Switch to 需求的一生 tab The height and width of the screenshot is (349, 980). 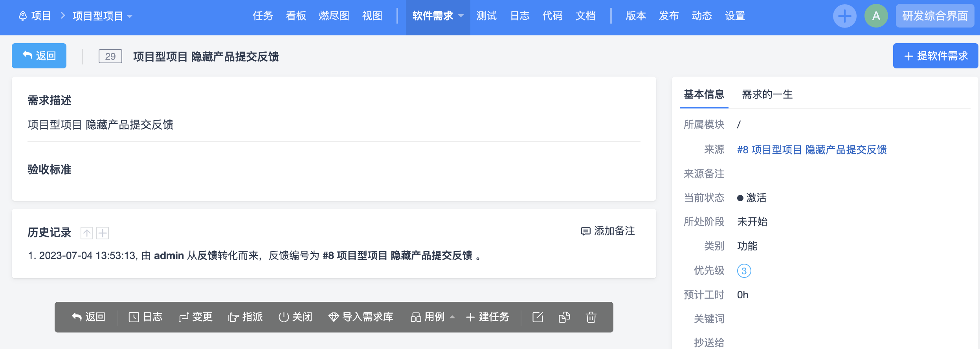click(767, 94)
